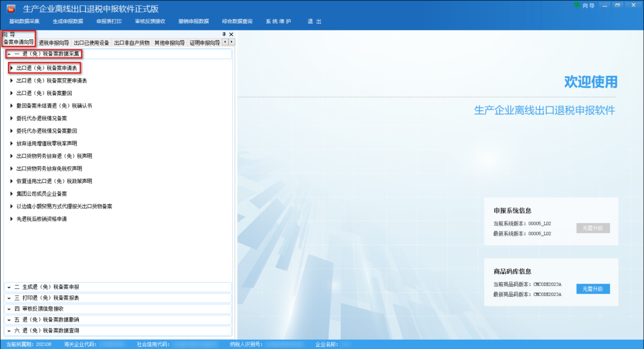Click the blue 无需升级 button for 商品码库
This screenshot has width=644, height=349.
pyautogui.click(x=593, y=289)
